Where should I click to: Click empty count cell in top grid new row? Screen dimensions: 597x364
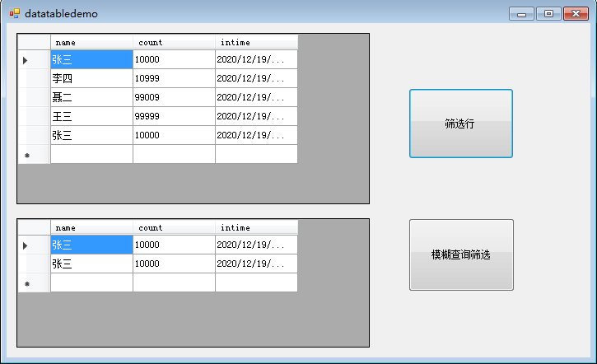[x=174, y=155]
